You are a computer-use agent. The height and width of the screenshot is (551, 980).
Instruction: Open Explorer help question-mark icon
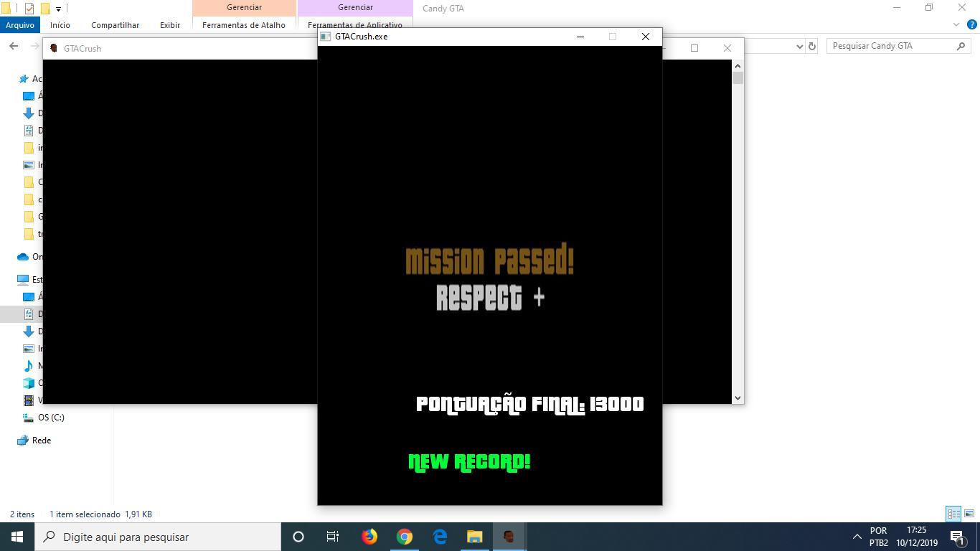pos(972,25)
